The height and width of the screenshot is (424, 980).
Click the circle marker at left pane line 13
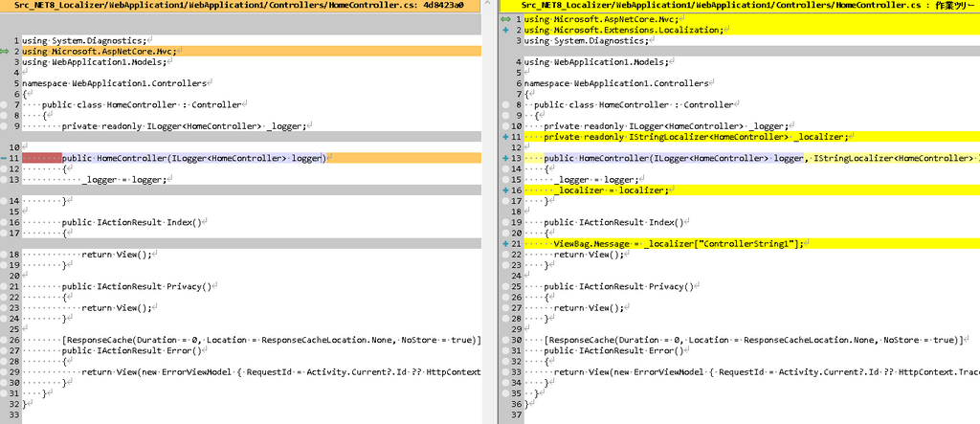pos(5,180)
